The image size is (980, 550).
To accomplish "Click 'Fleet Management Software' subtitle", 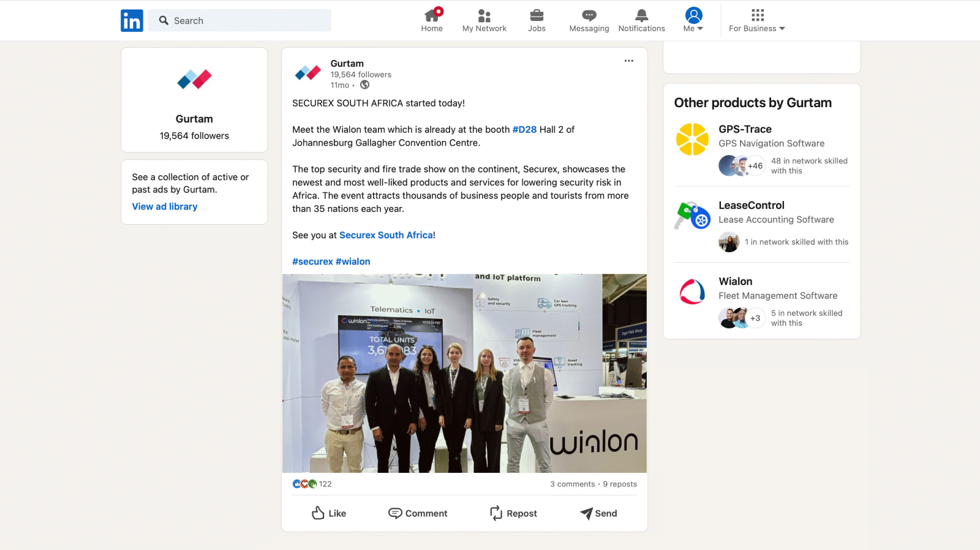I will tap(778, 295).
